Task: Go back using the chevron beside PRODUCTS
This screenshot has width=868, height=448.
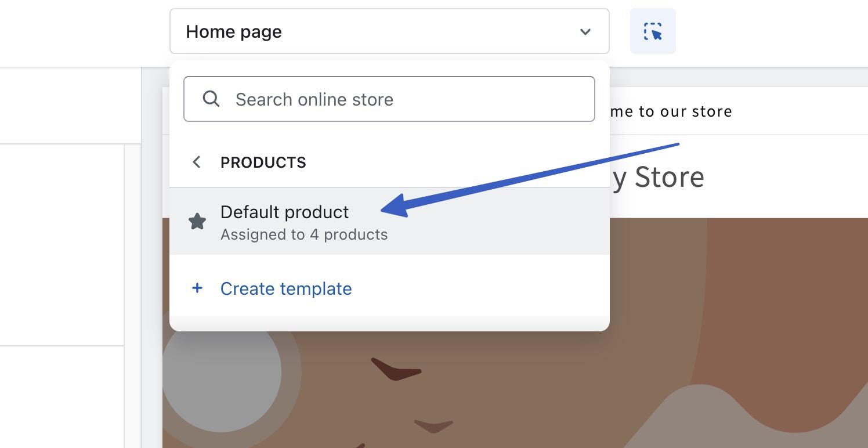Action: point(197,162)
